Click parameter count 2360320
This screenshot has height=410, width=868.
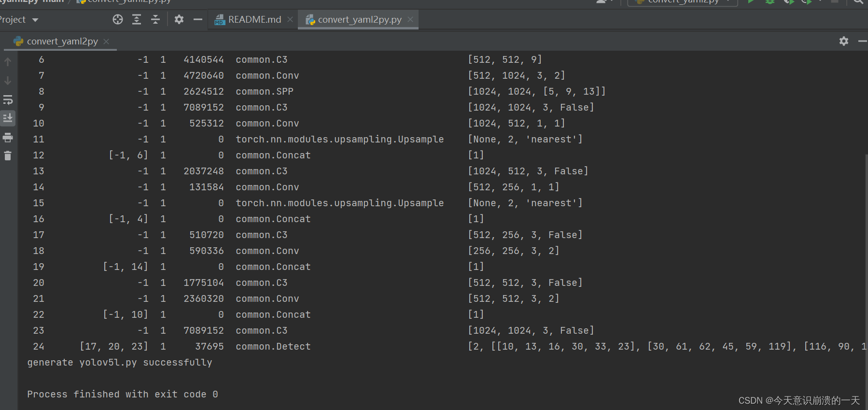(204, 298)
